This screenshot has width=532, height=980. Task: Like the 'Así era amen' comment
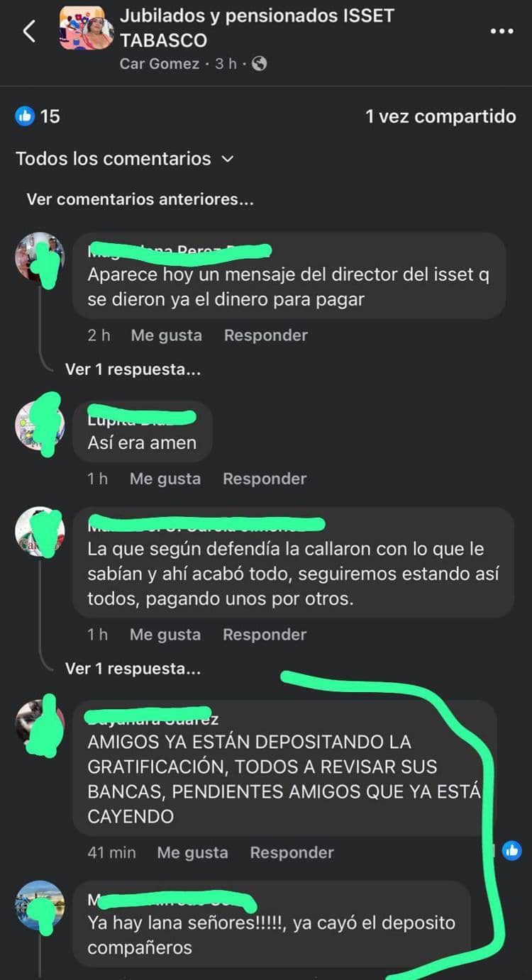coord(165,479)
